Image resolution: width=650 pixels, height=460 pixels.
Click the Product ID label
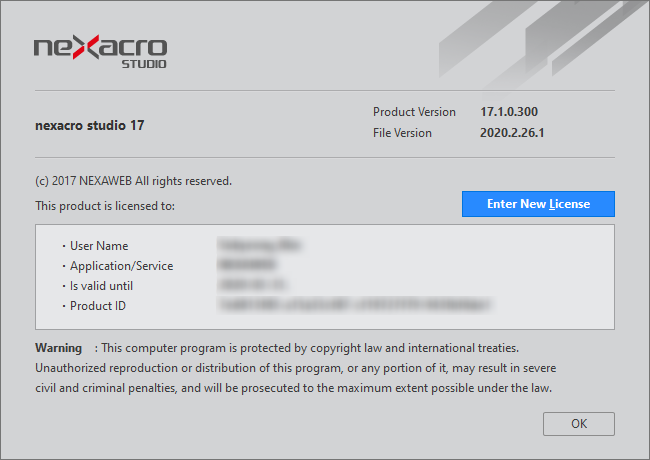pyautogui.click(x=98, y=306)
